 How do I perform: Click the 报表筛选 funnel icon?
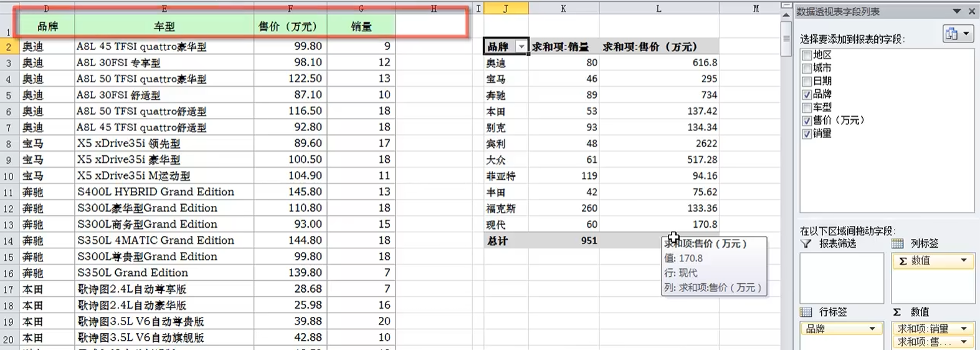coord(806,243)
